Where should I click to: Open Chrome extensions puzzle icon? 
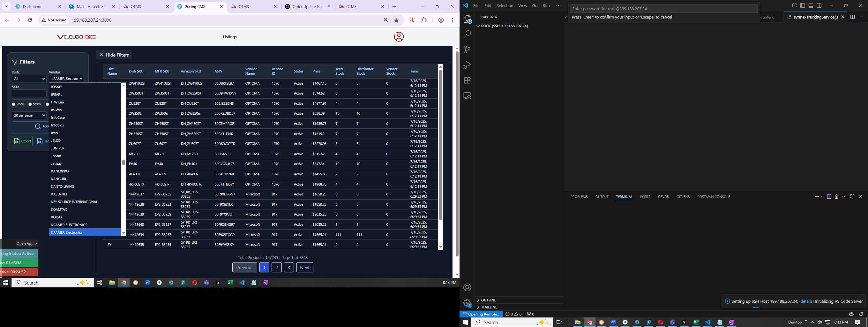click(424, 20)
